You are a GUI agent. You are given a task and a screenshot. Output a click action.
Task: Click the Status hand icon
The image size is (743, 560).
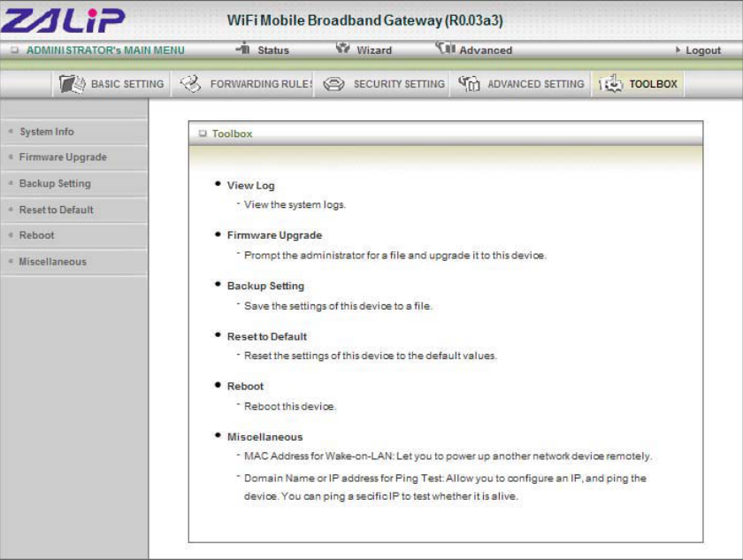tap(243, 48)
